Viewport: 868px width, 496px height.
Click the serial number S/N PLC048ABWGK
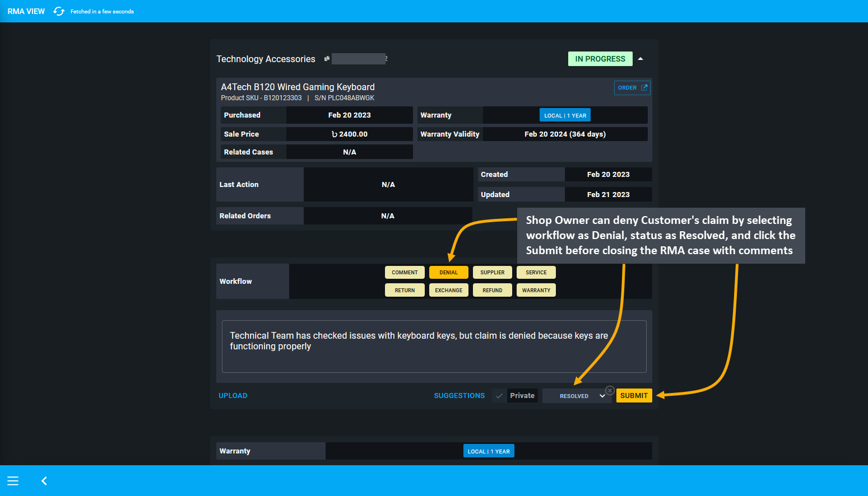(344, 98)
